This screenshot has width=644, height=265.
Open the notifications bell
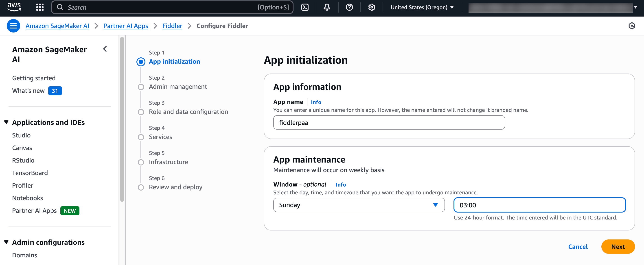tap(326, 7)
